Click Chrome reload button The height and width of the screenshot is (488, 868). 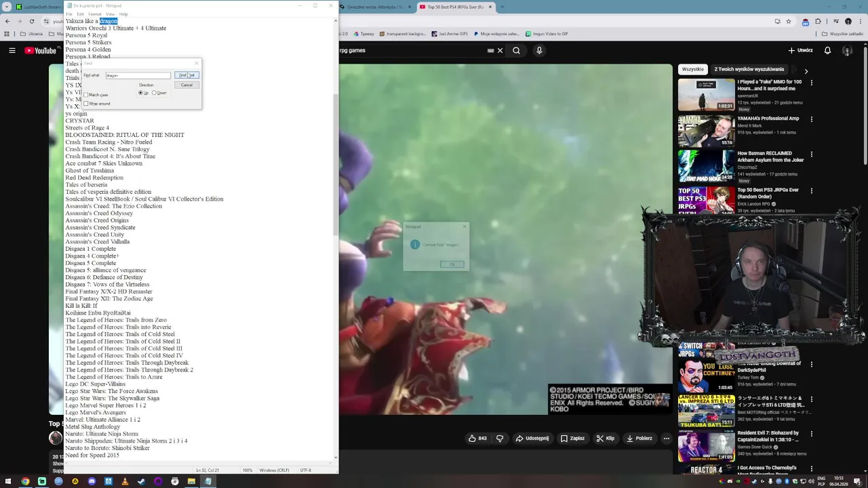tap(31, 21)
